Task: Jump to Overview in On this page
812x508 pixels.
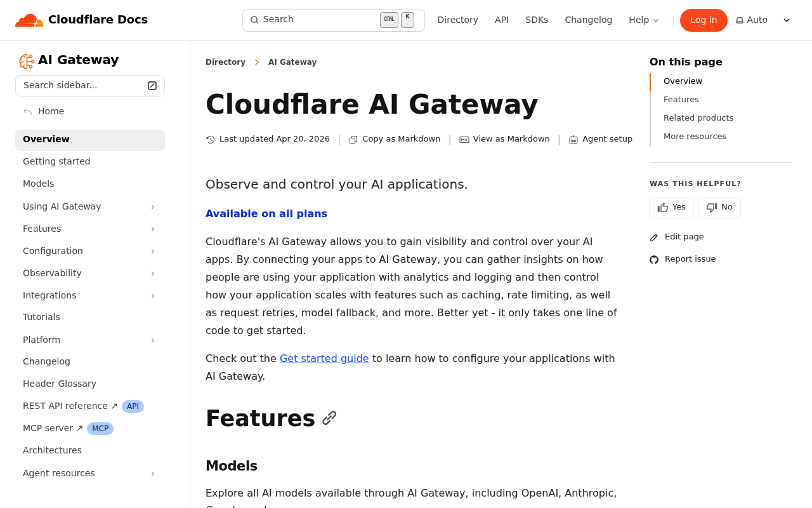Action: (x=683, y=81)
